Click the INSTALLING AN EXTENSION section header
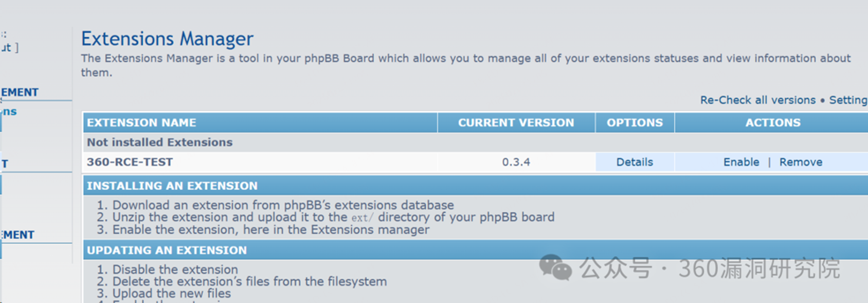 click(x=476, y=186)
